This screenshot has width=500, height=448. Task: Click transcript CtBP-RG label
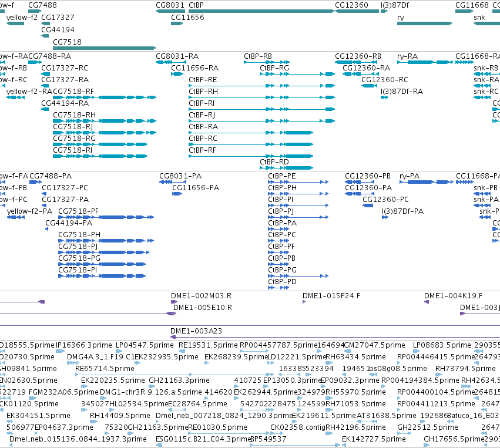pos(274,68)
